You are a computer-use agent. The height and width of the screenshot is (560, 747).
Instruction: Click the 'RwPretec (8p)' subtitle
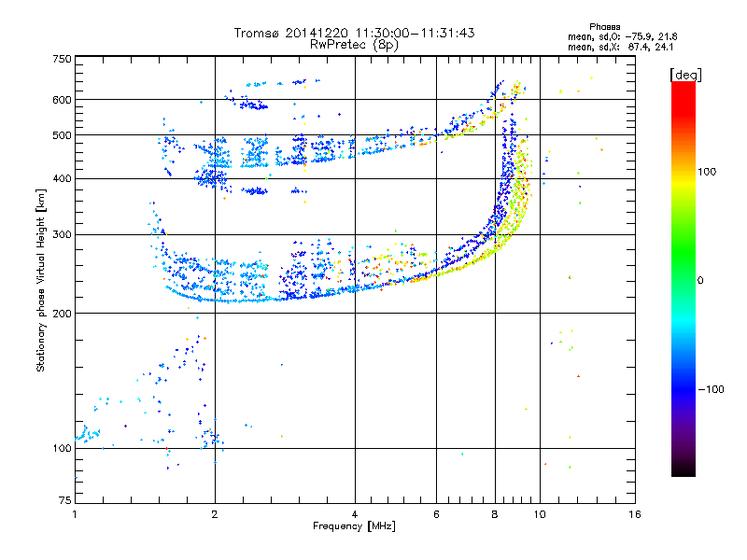click(x=354, y=45)
